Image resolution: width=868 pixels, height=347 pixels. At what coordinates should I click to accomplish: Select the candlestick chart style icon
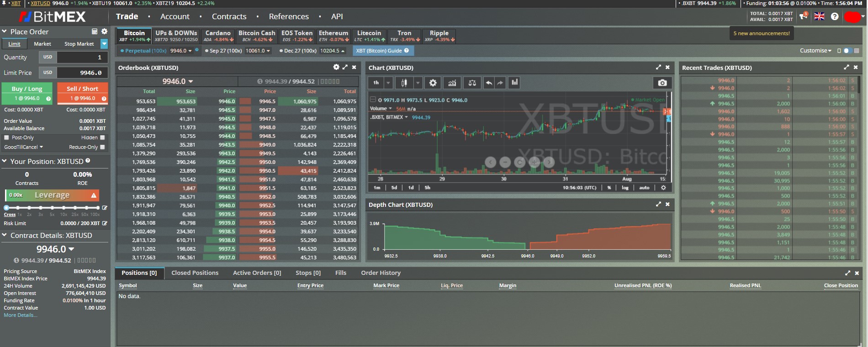[x=404, y=83]
